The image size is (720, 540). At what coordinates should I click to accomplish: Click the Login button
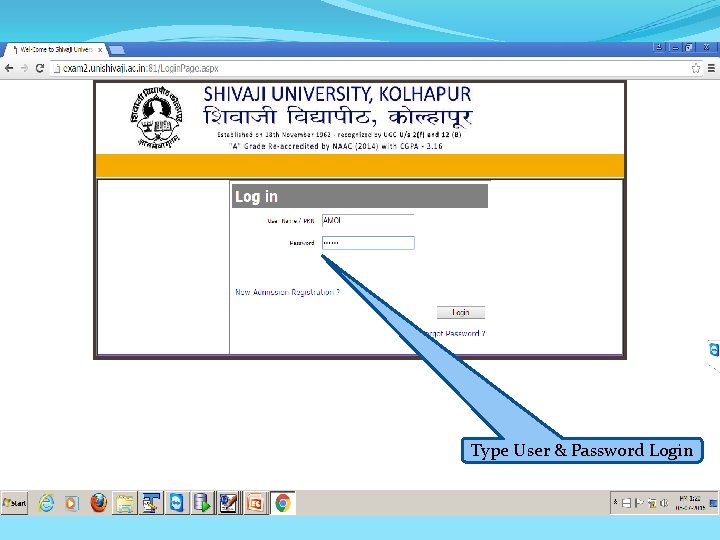[461, 312]
